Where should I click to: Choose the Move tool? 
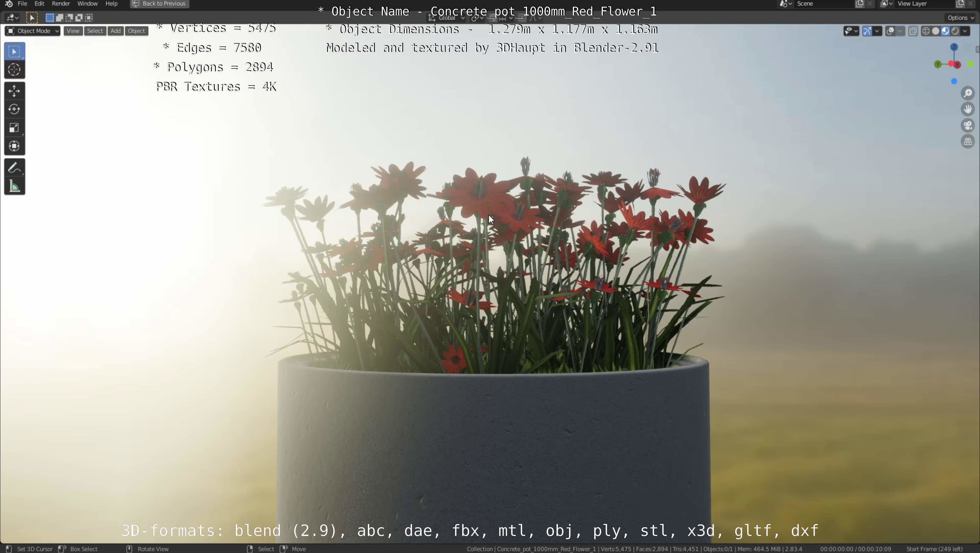pyautogui.click(x=14, y=91)
